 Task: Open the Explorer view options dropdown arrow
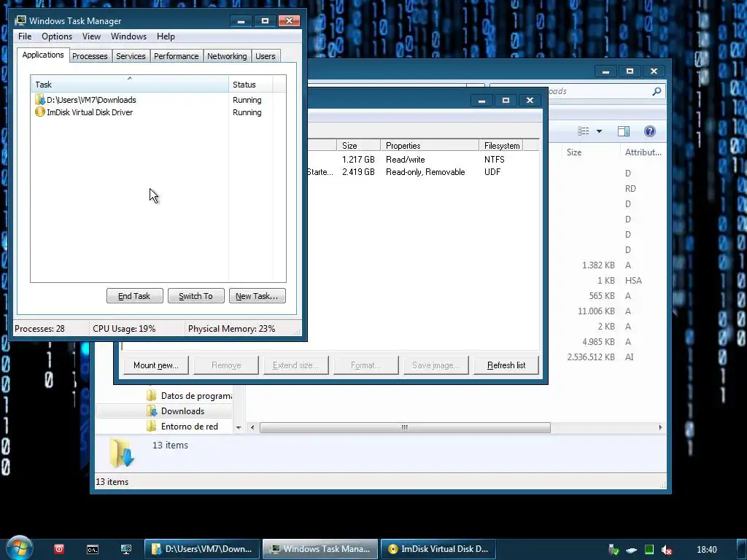click(x=600, y=131)
